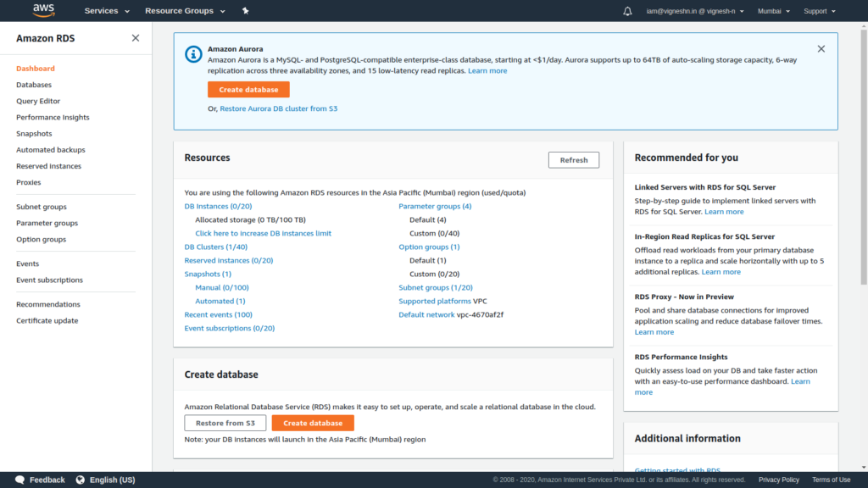
Task: Click scrollbar down arrow at bottom right
Action: pyautogui.click(x=864, y=468)
